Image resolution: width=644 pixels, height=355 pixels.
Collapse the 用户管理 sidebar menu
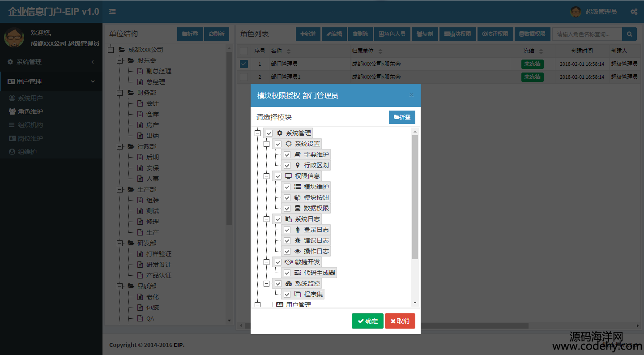click(51, 81)
